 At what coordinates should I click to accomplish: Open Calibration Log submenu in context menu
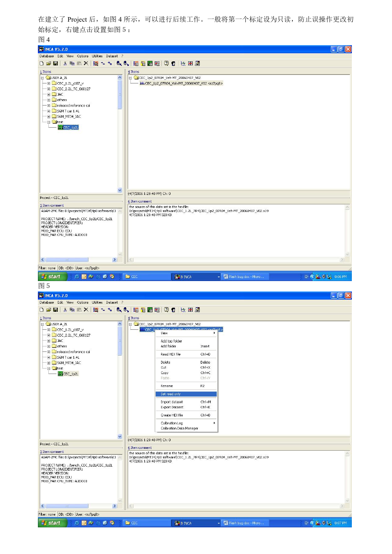pos(186,423)
